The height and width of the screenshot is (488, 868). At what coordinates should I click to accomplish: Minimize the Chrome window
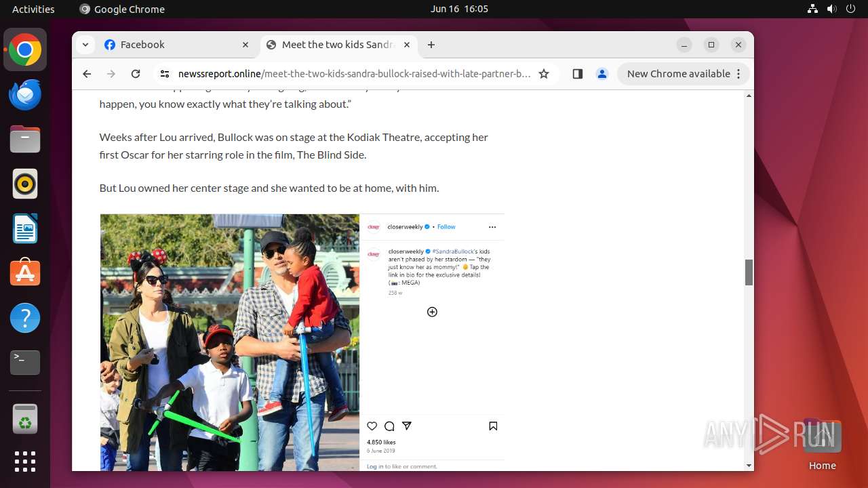click(x=684, y=45)
